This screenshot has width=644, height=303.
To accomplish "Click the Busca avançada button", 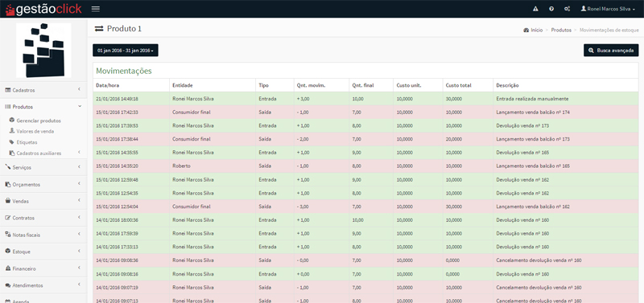I will pyautogui.click(x=611, y=51).
